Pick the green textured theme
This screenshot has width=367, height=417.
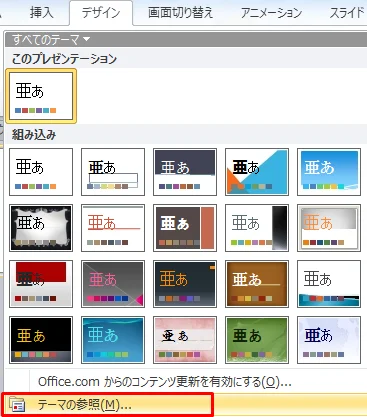pos(257,340)
